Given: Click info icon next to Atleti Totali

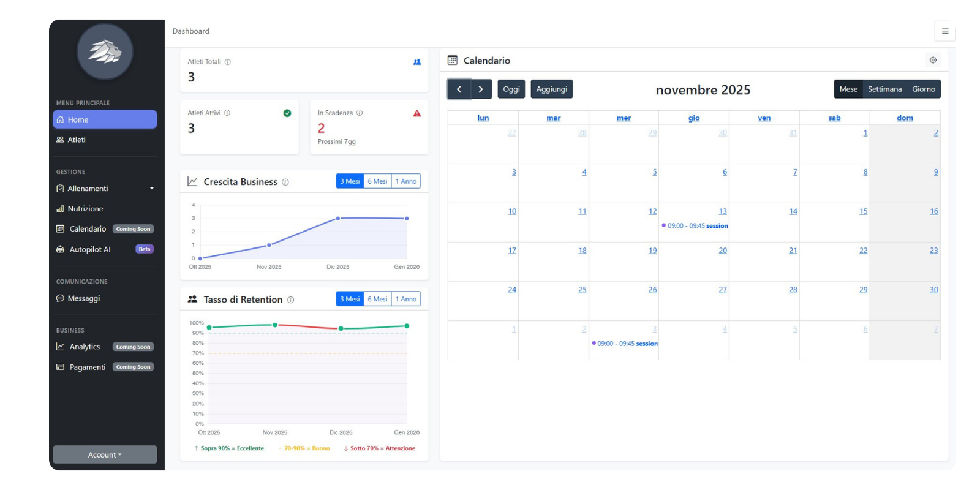Looking at the screenshot, I should 228,62.
